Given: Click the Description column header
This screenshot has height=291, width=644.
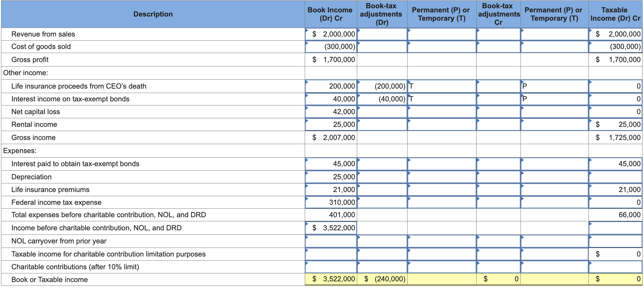Looking at the screenshot, I should pyautogui.click(x=153, y=14).
